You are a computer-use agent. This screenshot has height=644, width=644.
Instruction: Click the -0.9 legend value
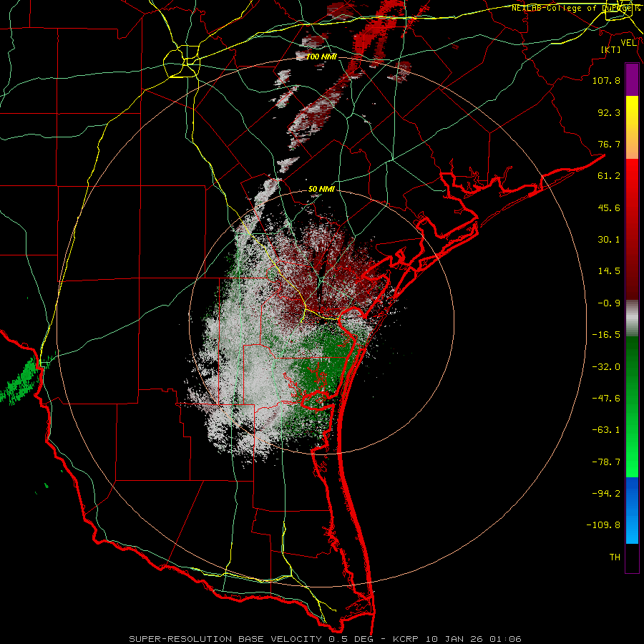[609, 303]
